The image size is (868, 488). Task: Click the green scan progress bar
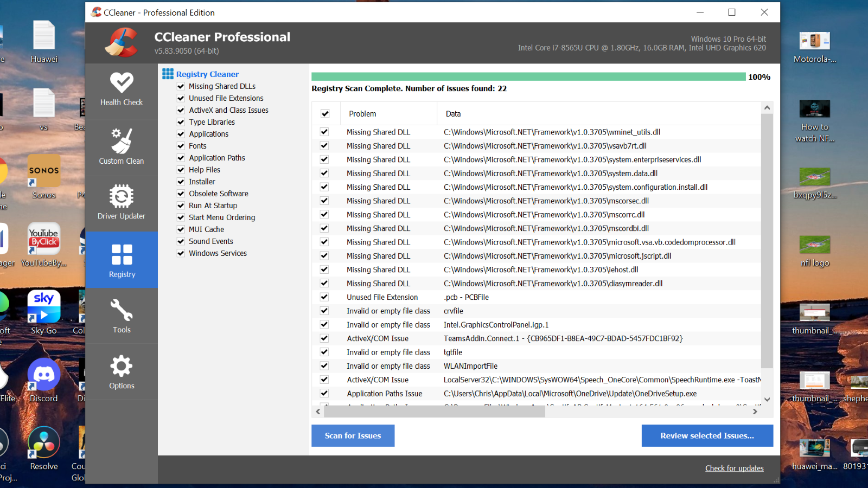coord(528,77)
